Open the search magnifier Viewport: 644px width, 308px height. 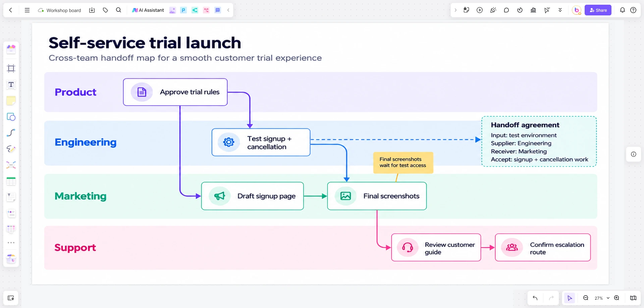[118, 10]
